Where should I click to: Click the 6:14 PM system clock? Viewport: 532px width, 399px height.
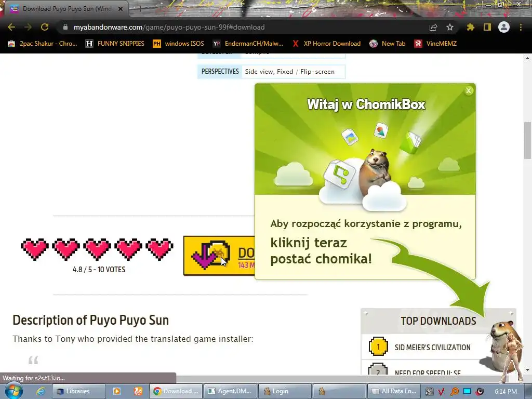(506, 392)
